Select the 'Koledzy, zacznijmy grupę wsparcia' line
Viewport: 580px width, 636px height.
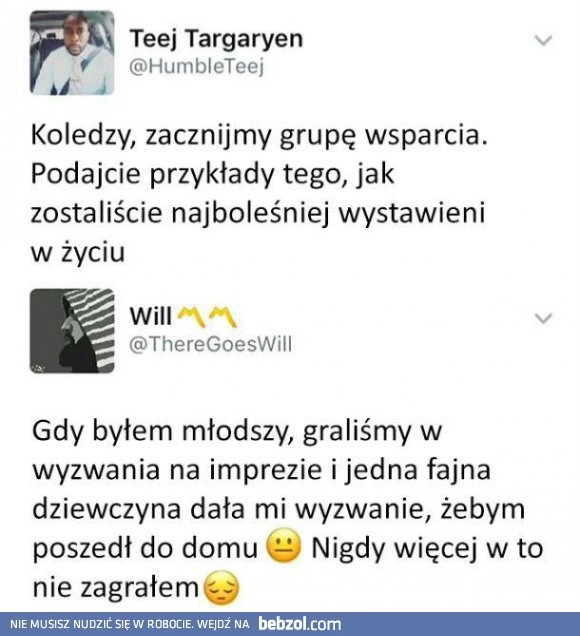(259, 135)
